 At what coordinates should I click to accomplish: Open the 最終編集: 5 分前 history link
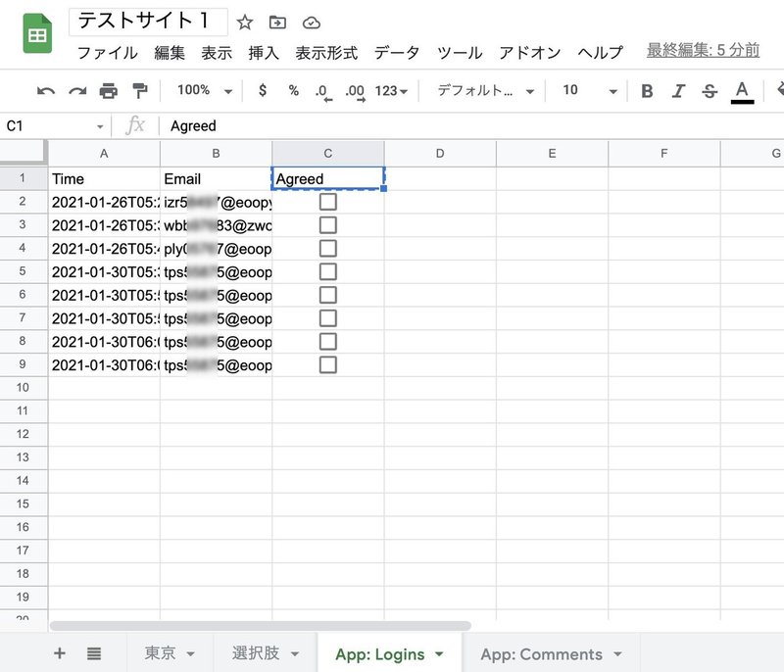point(703,50)
